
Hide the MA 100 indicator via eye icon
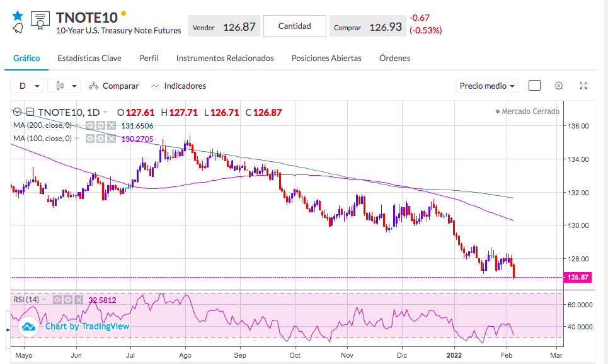90,139
